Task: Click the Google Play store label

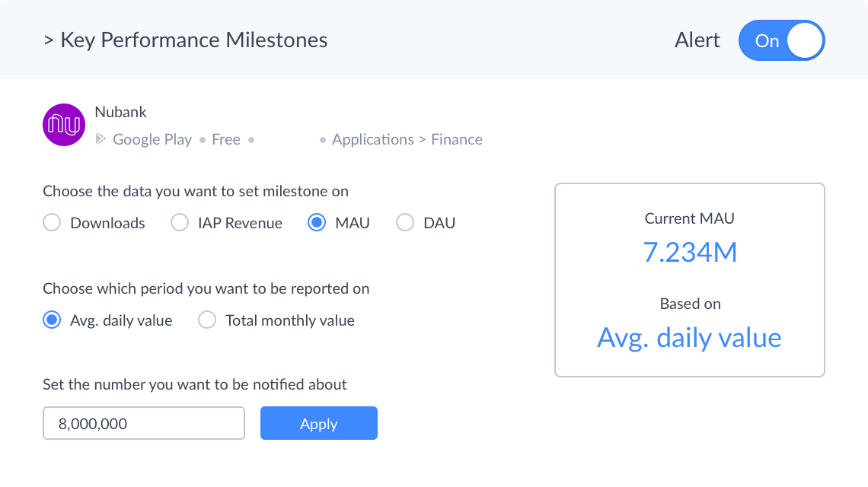Action: tap(152, 139)
